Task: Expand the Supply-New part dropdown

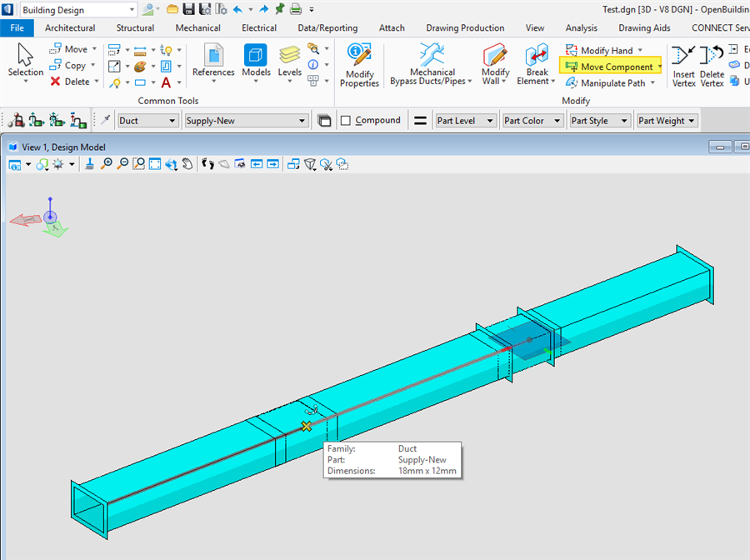Action: click(x=246, y=121)
